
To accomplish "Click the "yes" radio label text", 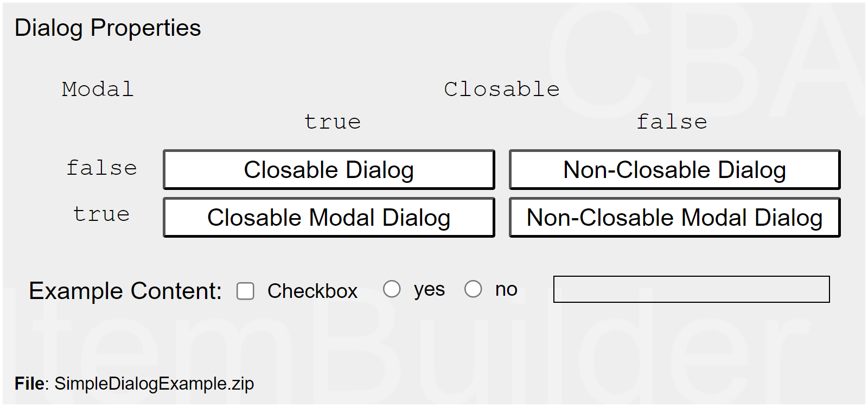I will click(429, 289).
